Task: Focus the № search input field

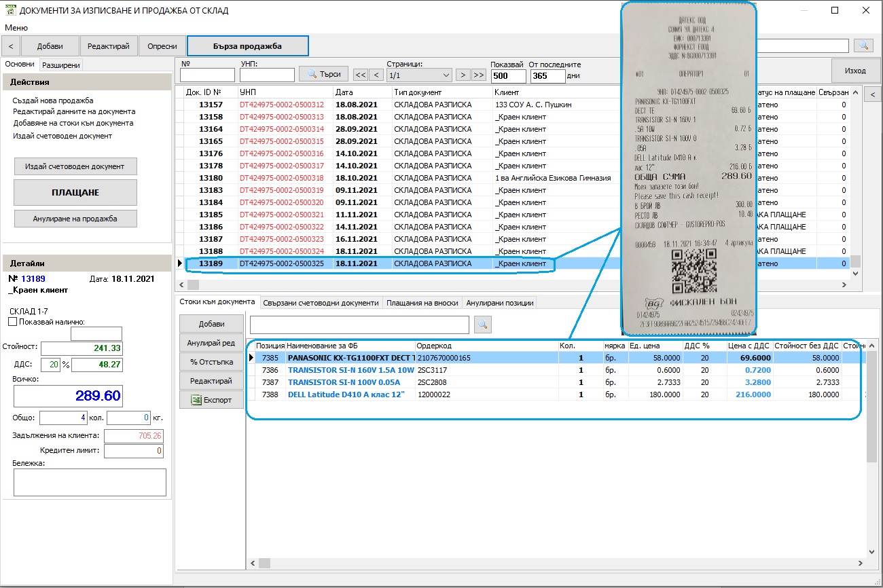Action: click(207, 75)
